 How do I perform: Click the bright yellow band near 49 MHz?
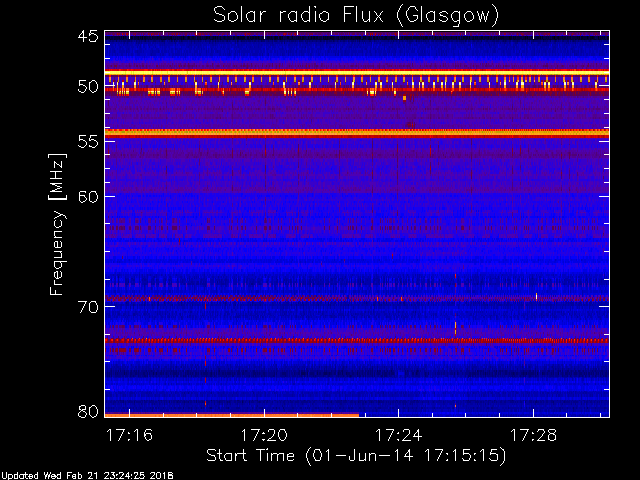357,73
